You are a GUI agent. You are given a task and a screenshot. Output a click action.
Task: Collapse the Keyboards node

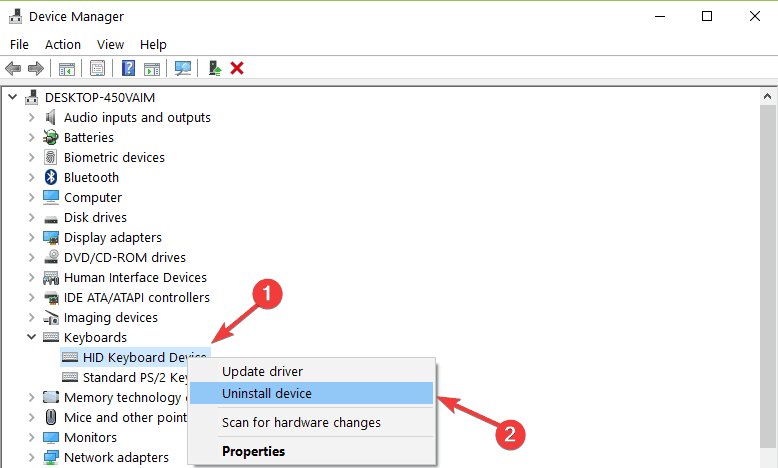[31, 336]
